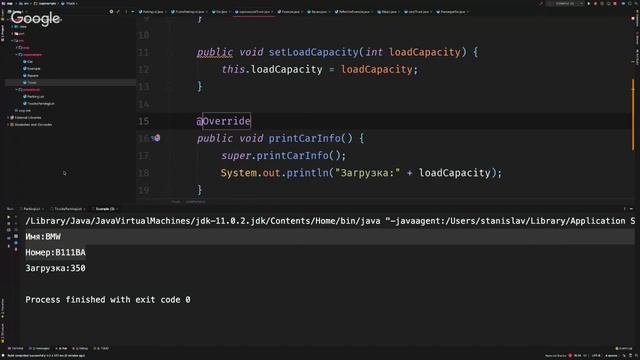Click indent setting in status bar

pyautogui.click(x=611, y=356)
